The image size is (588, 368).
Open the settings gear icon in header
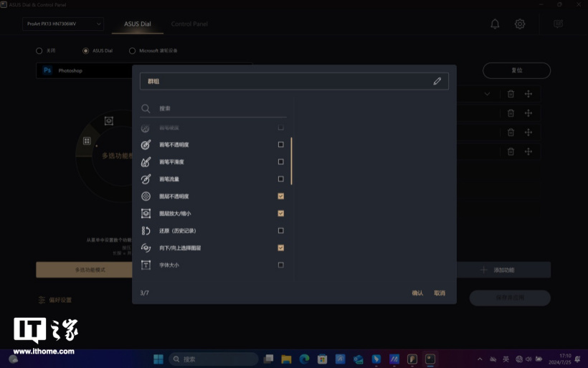520,24
